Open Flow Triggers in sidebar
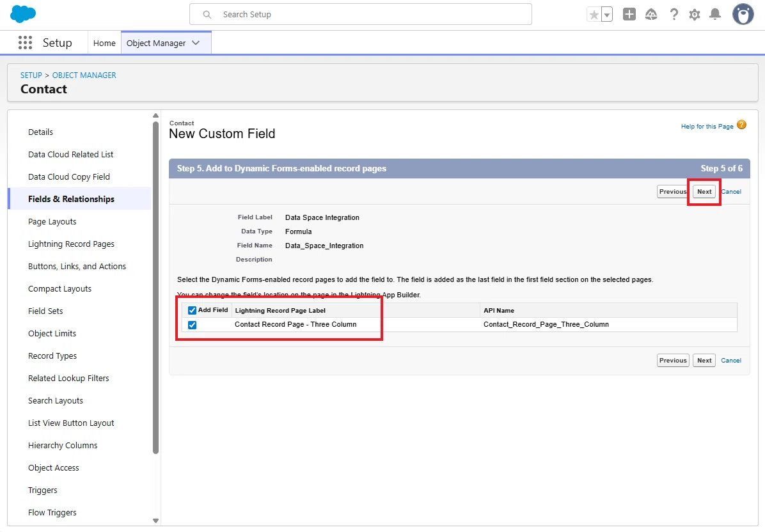765x532 pixels. [52, 513]
